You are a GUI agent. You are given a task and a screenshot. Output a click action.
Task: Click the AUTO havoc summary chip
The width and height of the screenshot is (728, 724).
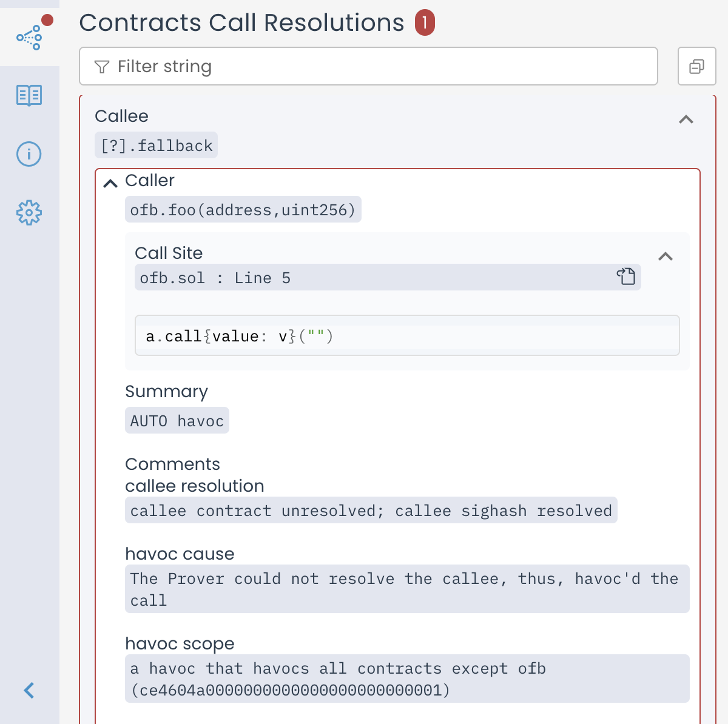coord(177,421)
